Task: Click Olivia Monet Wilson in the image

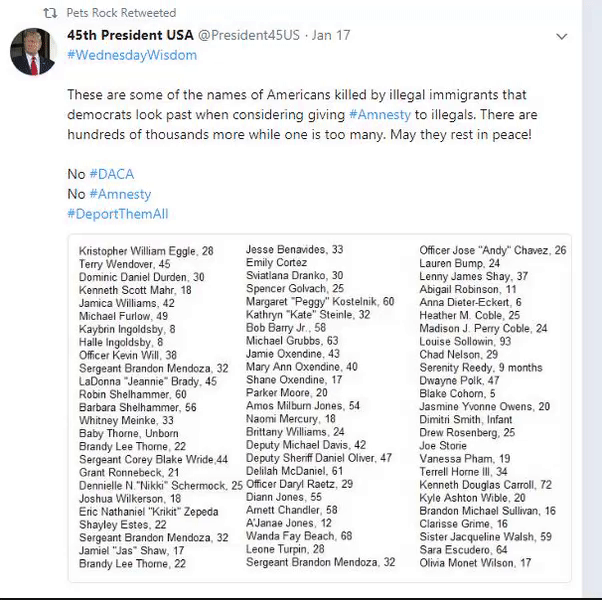Action: (x=475, y=563)
